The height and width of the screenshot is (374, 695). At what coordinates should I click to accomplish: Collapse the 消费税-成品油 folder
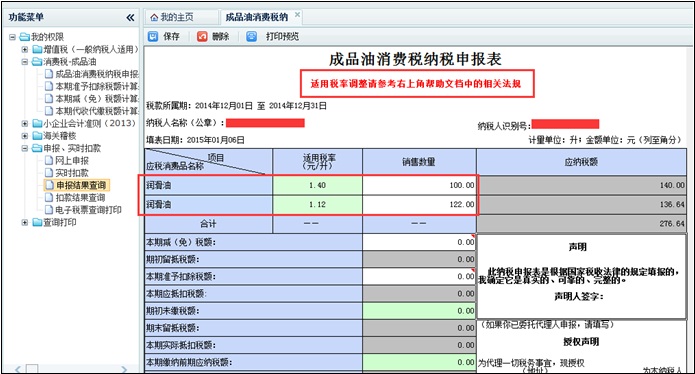[25, 62]
